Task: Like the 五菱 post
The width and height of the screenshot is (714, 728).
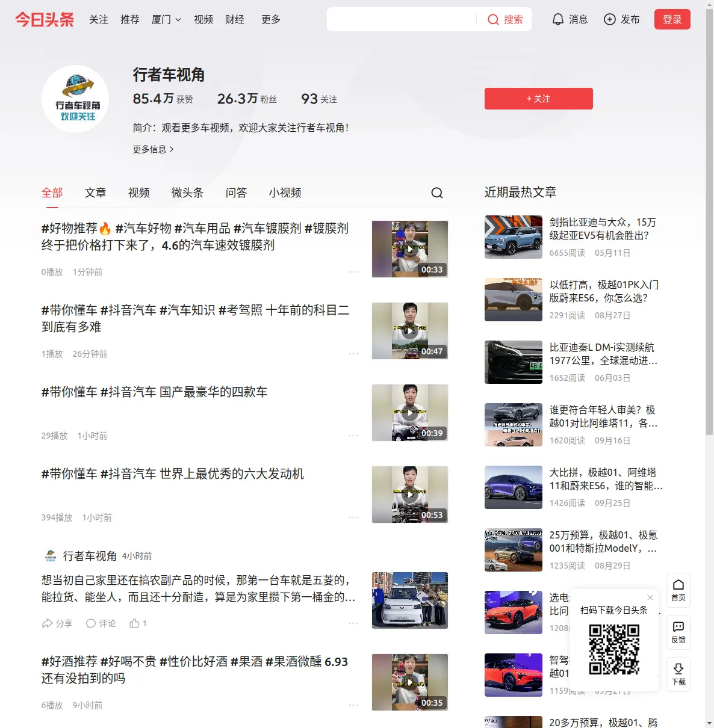Action: point(138,623)
